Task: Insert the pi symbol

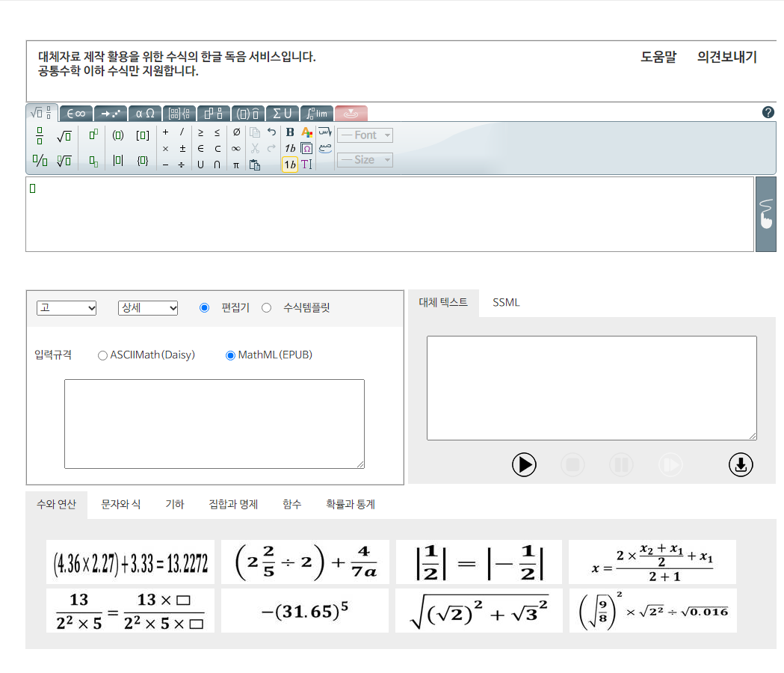Action: [x=236, y=165]
